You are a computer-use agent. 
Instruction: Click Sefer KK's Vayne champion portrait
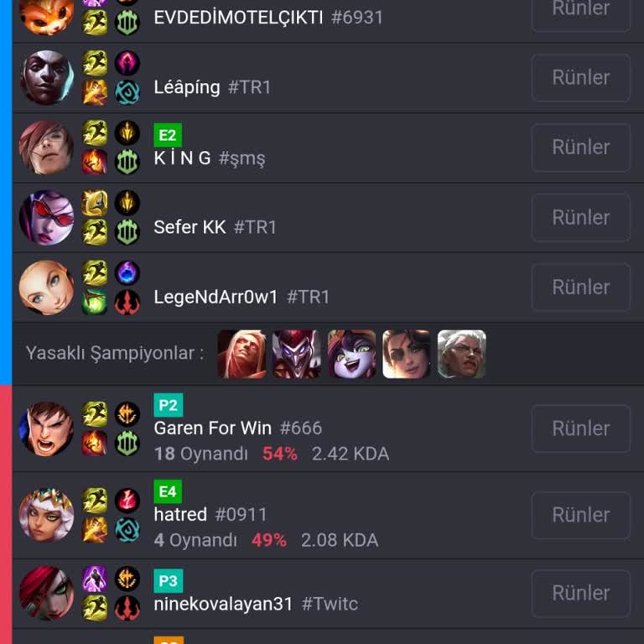click(47, 218)
